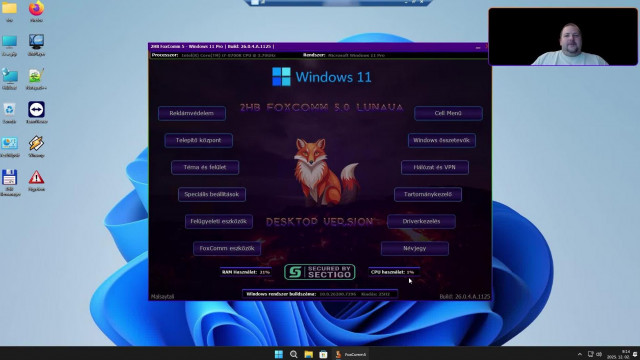This screenshot has width=640, height=360.
Task: Click the FoxComm5 taskbar button
Action: pyautogui.click(x=351, y=354)
